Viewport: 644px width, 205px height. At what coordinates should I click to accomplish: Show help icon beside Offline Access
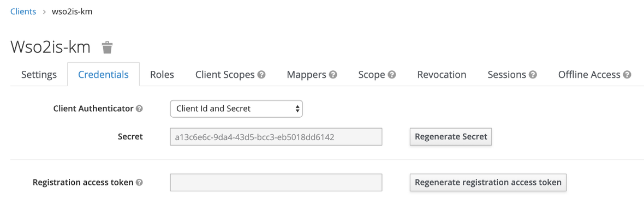pos(627,75)
